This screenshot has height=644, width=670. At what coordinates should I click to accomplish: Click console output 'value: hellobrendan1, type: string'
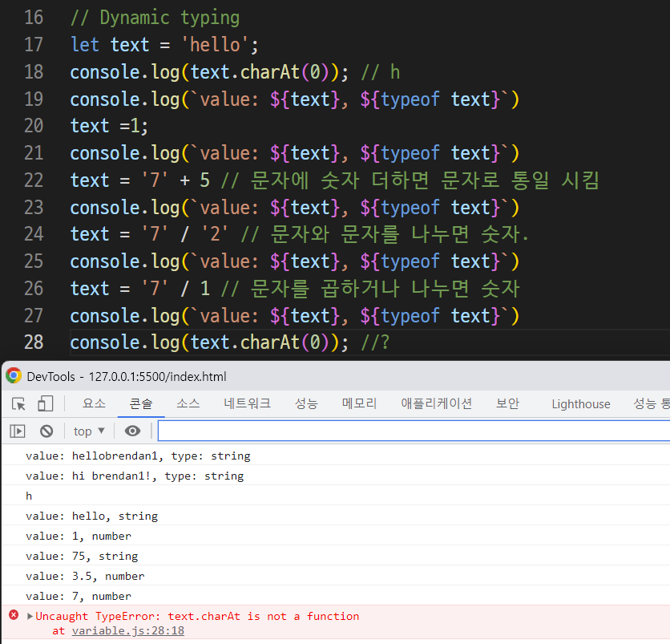(138, 456)
